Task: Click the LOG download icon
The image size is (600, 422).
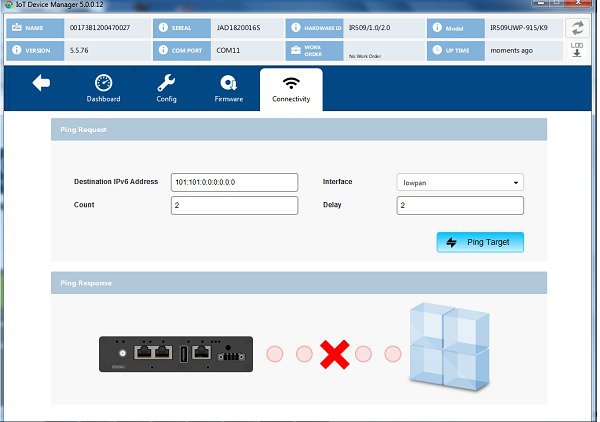Action: tap(577, 50)
